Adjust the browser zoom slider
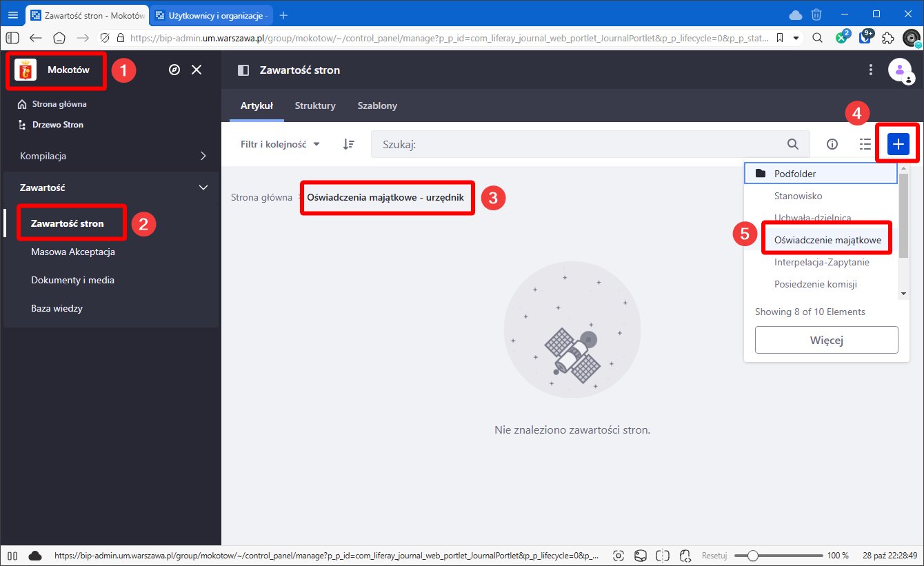This screenshot has width=924, height=566. 753,556
